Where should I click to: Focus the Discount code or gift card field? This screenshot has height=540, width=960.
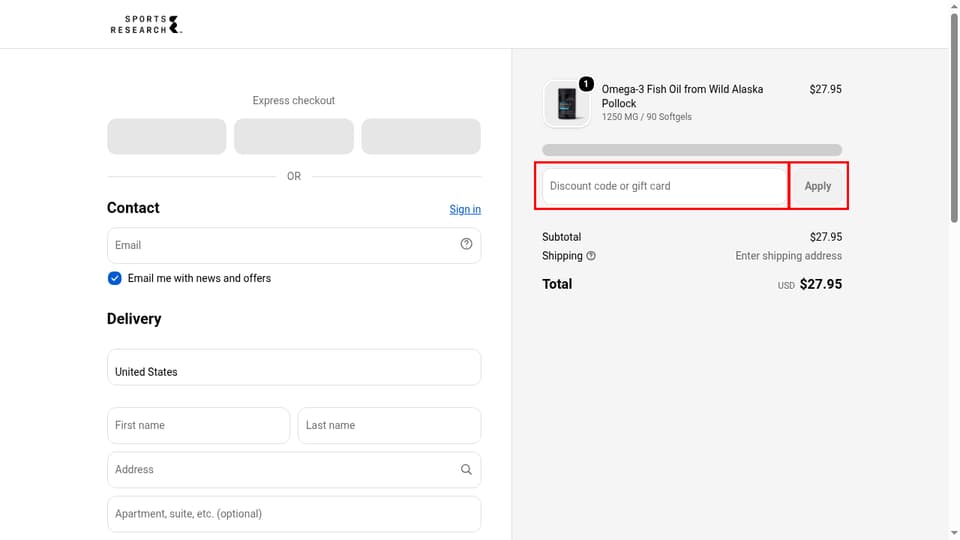tap(664, 186)
